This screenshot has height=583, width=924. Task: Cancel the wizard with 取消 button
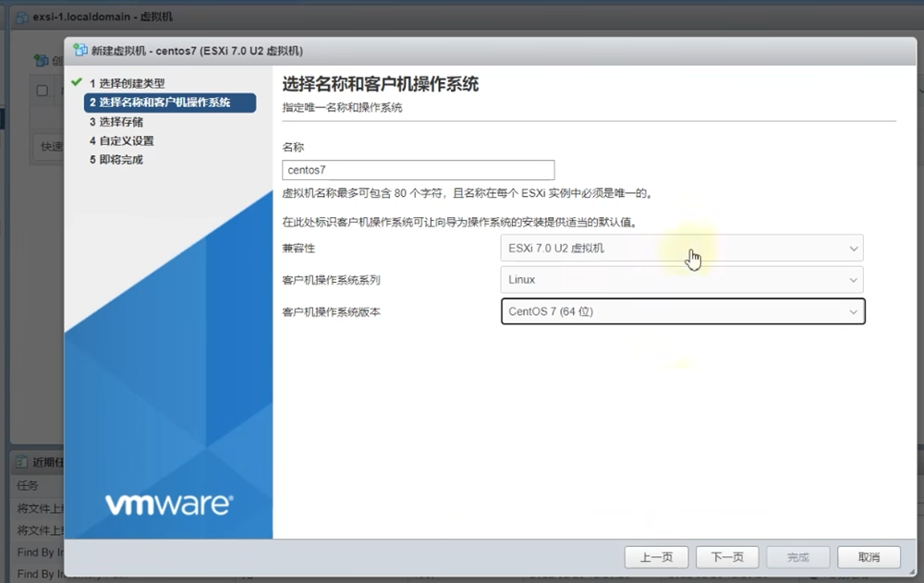(869, 557)
